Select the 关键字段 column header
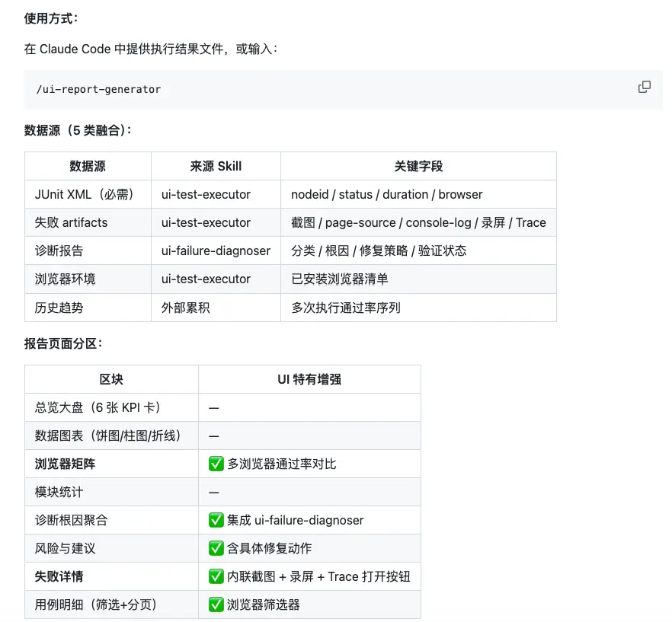Screen dimensions: 672x622 [419, 166]
